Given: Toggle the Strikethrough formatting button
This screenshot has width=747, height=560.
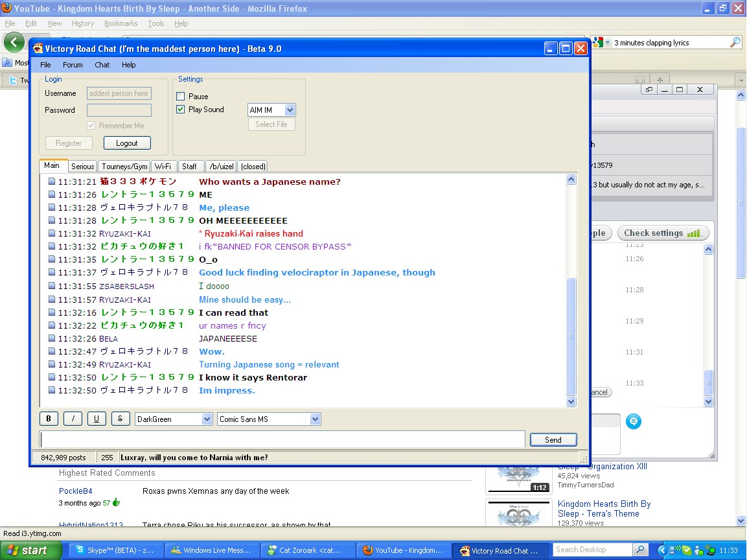Looking at the screenshot, I should [121, 419].
